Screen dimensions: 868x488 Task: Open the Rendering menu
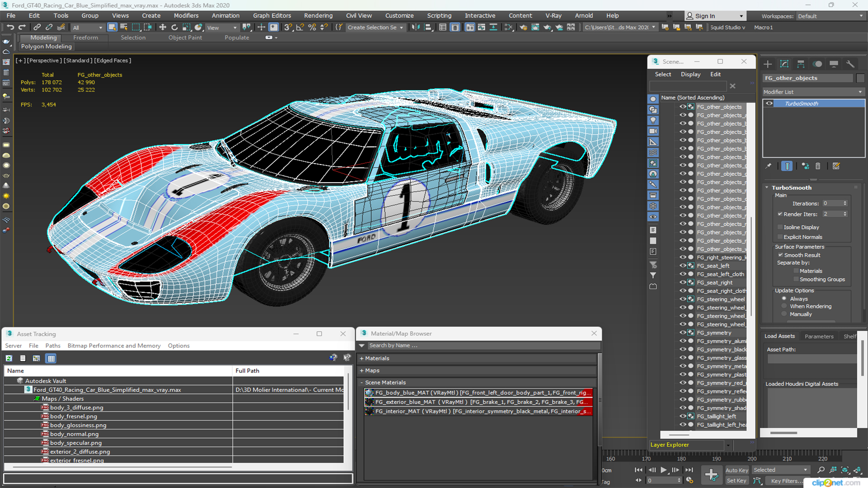(318, 16)
